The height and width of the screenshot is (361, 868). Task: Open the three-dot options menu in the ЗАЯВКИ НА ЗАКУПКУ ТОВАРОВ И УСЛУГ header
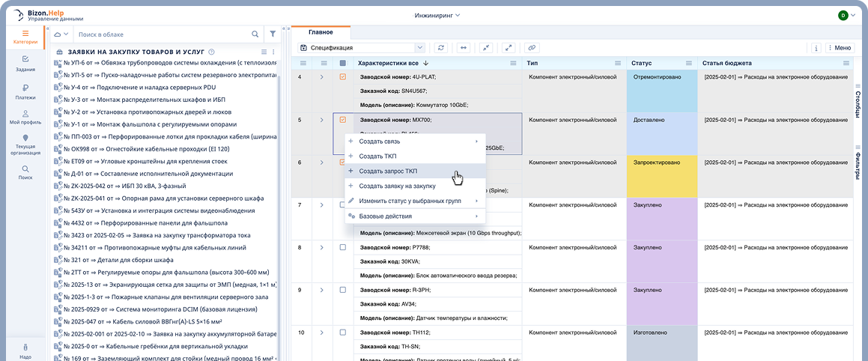(273, 52)
